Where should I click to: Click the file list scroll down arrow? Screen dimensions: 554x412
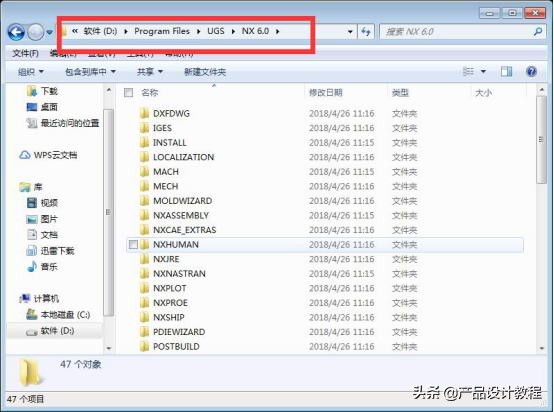click(542, 348)
